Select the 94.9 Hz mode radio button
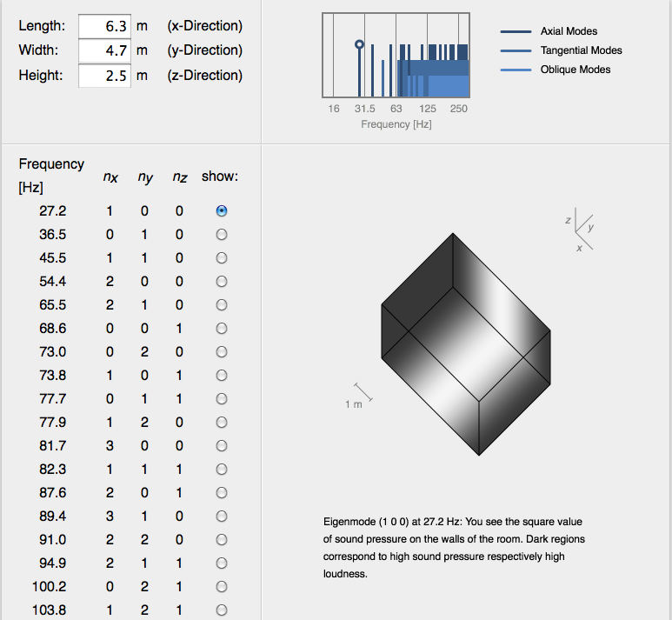 click(x=222, y=563)
